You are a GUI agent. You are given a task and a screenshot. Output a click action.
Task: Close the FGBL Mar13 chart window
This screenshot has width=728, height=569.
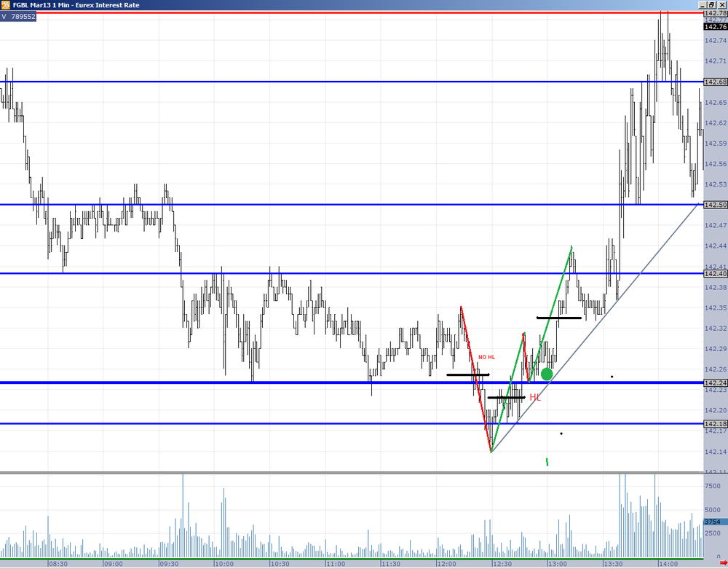(722, 5)
